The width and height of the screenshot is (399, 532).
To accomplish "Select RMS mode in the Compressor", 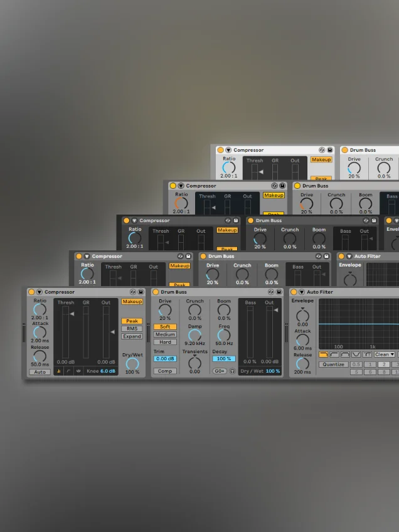I will (x=132, y=329).
